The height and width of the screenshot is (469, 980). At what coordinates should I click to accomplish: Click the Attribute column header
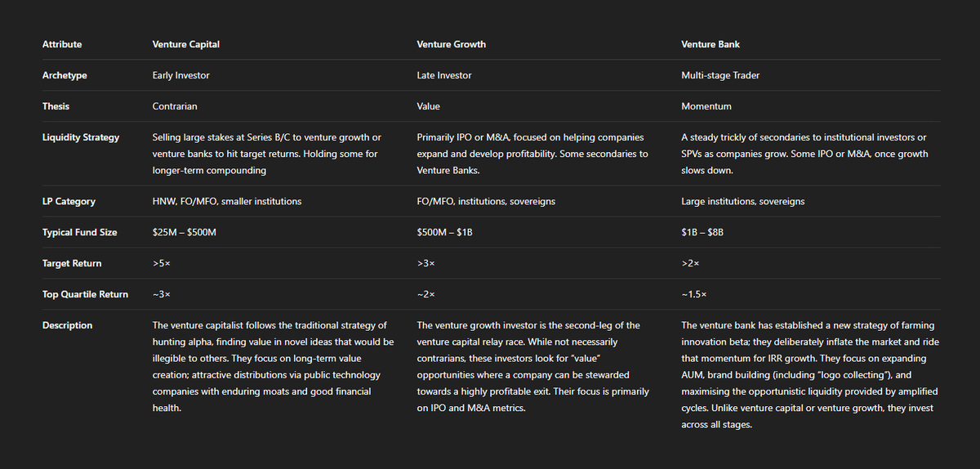coord(62,44)
